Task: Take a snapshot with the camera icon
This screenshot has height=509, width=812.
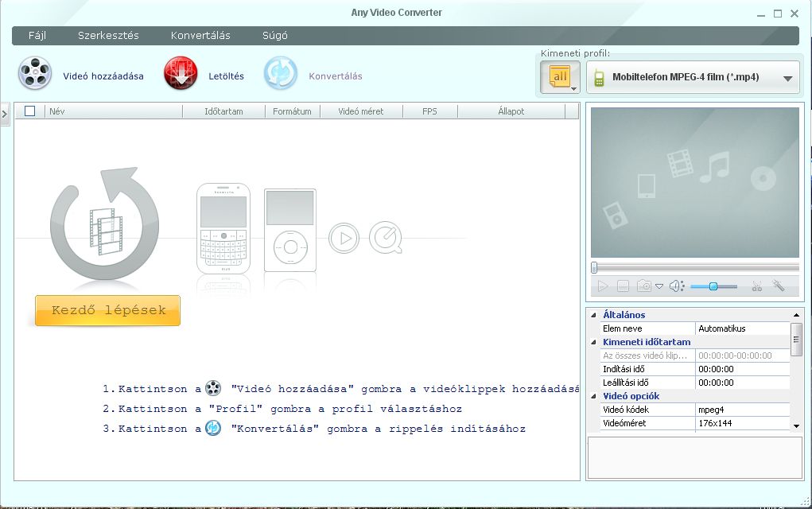Action: [643, 286]
